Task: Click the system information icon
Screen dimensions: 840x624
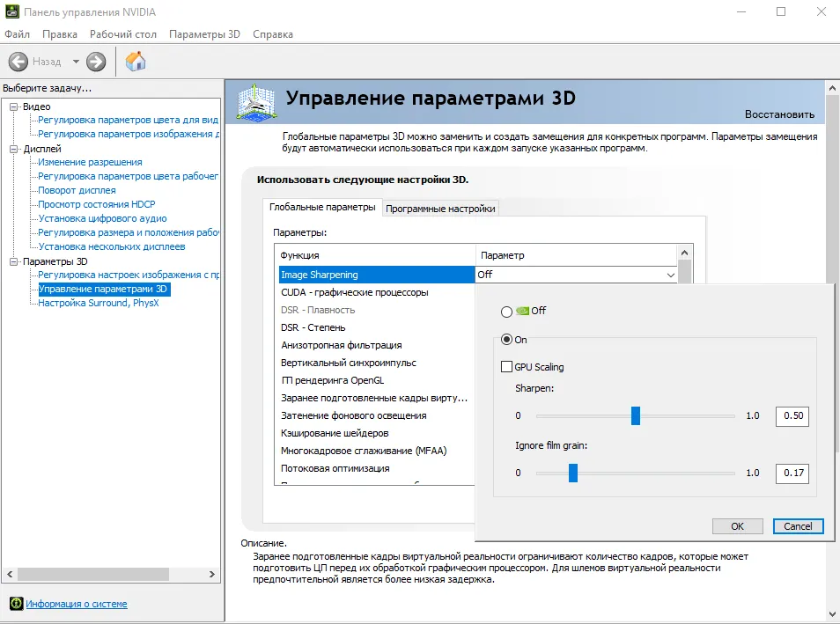Action: [x=17, y=604]
